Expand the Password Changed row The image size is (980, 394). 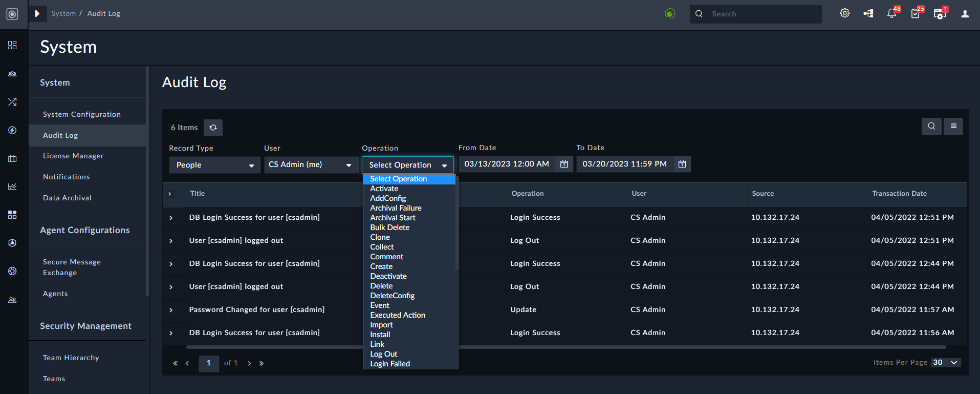(171, 310)
